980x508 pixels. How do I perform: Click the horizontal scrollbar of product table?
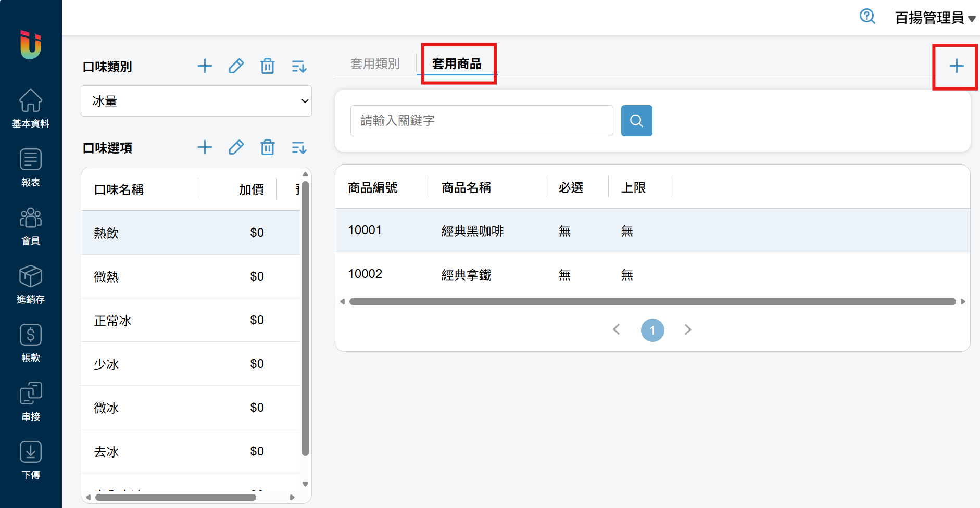pyautogui.click(x=652, y=301)
